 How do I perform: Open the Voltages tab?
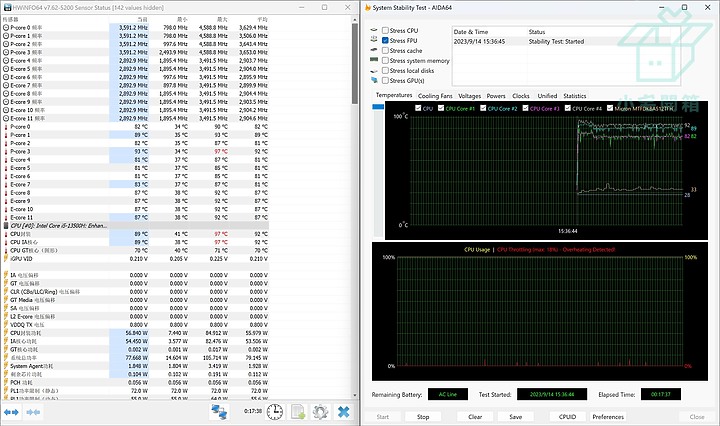click(469, 96)
